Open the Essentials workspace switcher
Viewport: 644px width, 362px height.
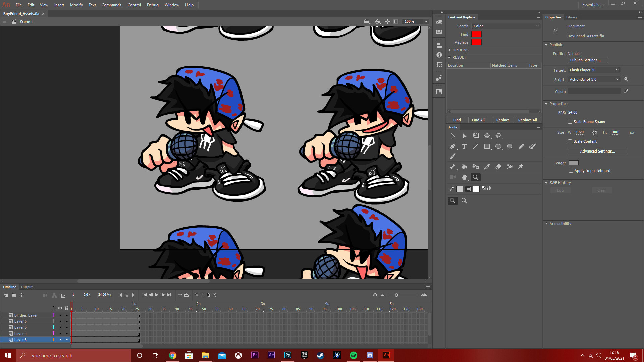click(593, 5)
